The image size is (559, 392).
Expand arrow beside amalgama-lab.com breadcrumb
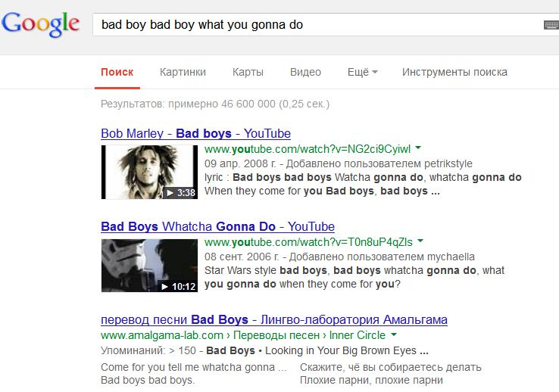point(395,334)
